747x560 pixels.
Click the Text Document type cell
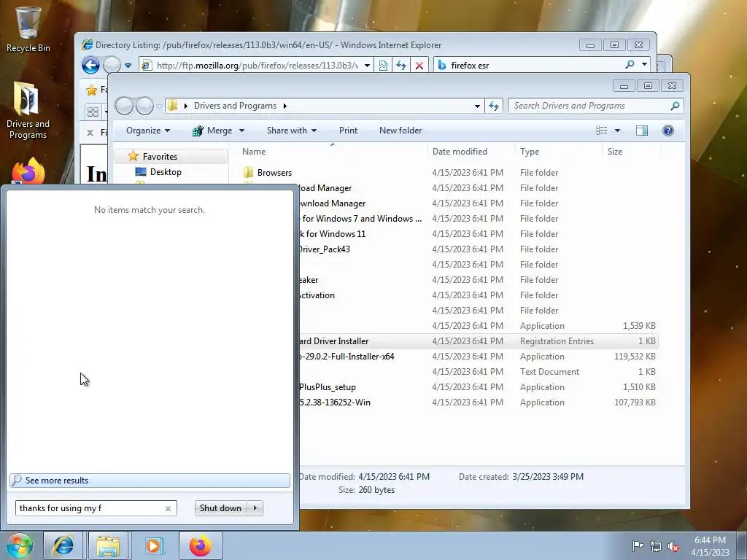pos(549,371)
